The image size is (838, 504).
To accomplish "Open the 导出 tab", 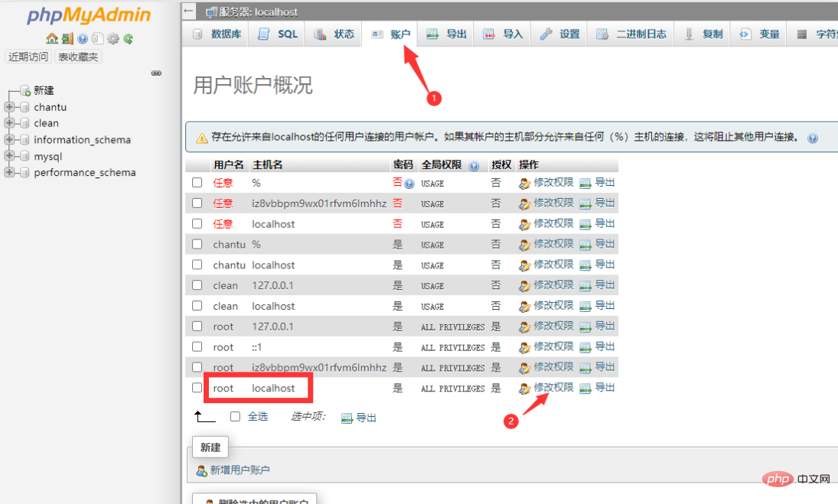I will [x=445, y=34].
